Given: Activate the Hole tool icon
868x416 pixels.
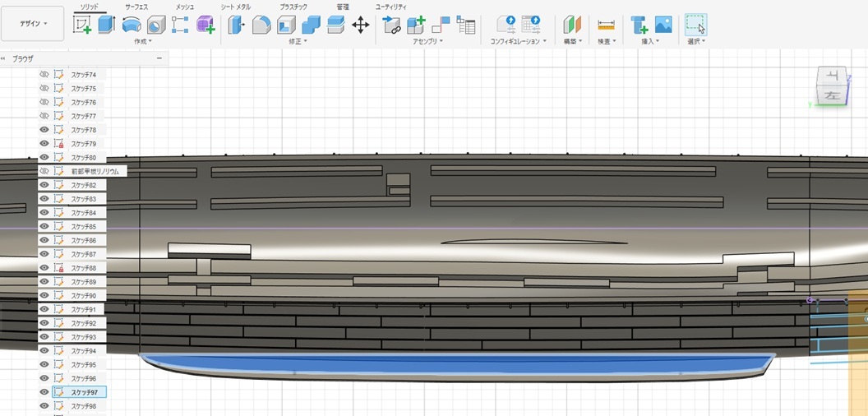Looking at the screenshot, I should (156, 25).
